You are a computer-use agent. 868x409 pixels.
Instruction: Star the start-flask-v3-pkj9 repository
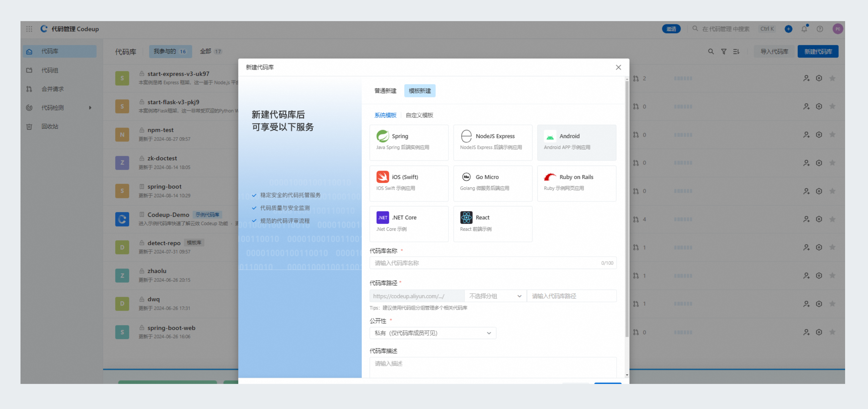[832, 106]
